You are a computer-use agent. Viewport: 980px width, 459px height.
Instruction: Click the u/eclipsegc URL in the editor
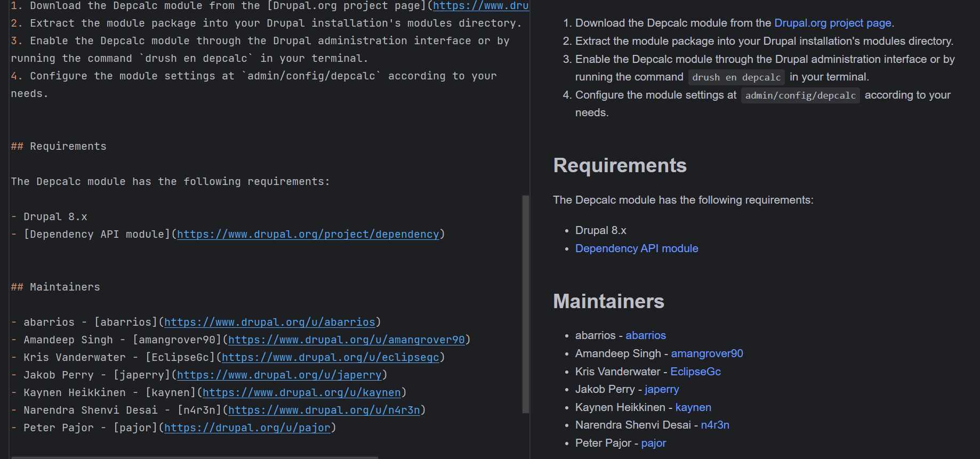click(330, 357)
